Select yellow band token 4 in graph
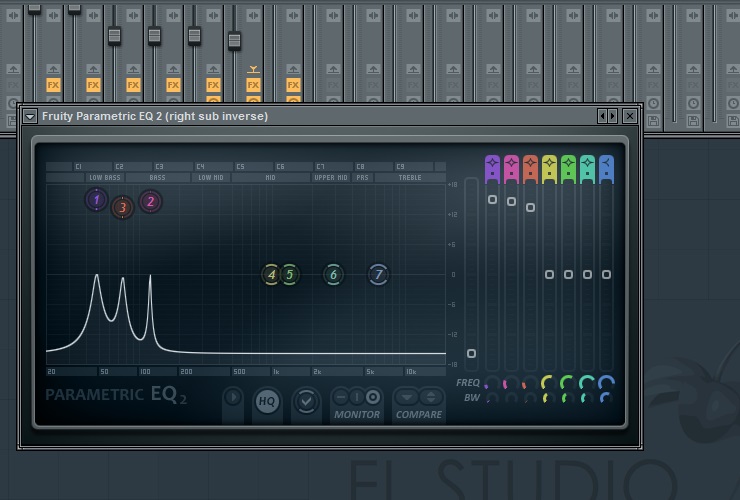 click(271, 274)
